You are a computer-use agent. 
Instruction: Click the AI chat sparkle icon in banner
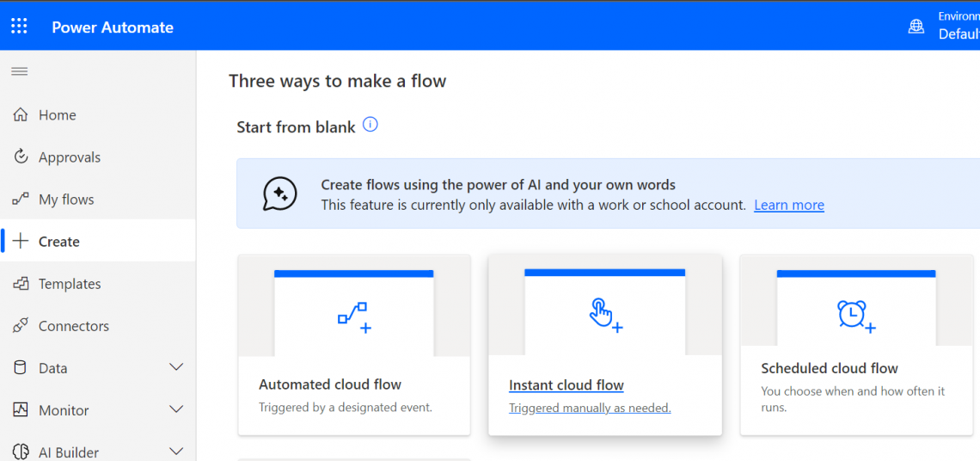click(x=279, y=194)
